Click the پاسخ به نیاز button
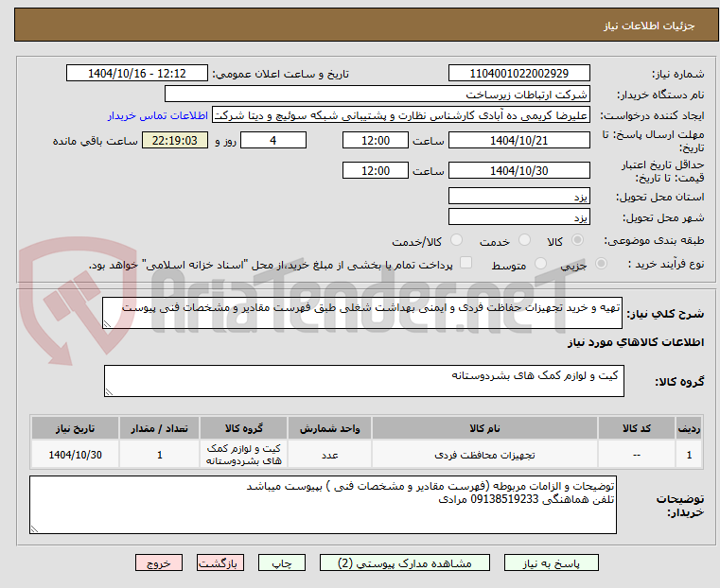The height and width of the screenshot is (588, 720). click(x=551, y=562)
